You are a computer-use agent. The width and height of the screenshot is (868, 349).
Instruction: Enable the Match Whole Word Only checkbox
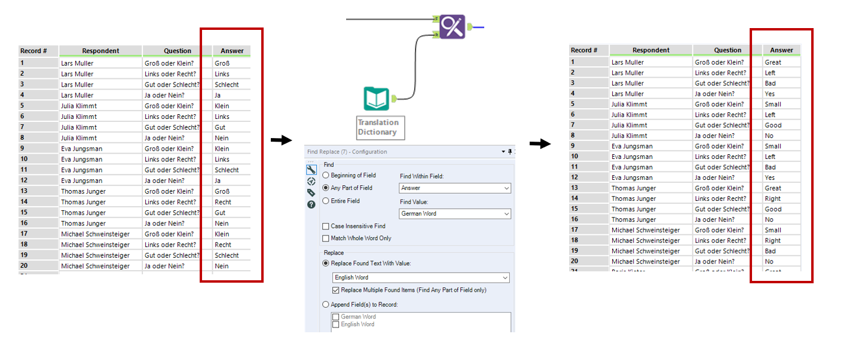tap(357, 238)
